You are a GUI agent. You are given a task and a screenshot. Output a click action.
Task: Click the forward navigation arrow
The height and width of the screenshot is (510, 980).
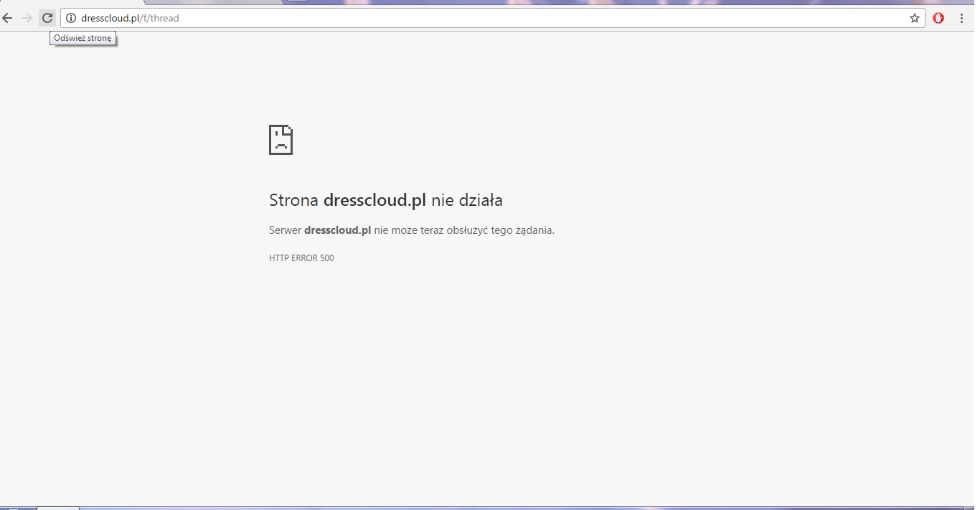pyautogui.click(x=29, y=18)
